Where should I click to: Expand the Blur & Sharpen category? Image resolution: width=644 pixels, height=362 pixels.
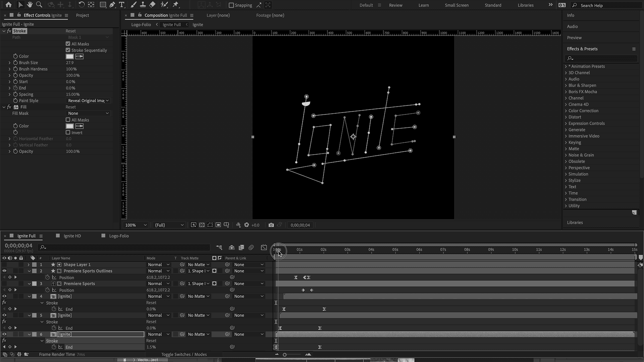pyautogui.click(x=566, y=85)
